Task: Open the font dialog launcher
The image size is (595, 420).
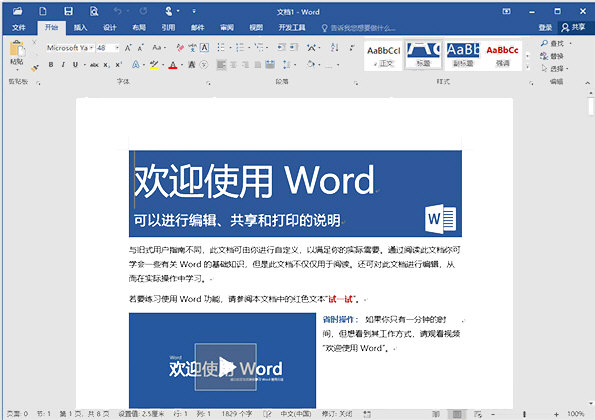Action: pyautogui.click(x=208, y=83)
